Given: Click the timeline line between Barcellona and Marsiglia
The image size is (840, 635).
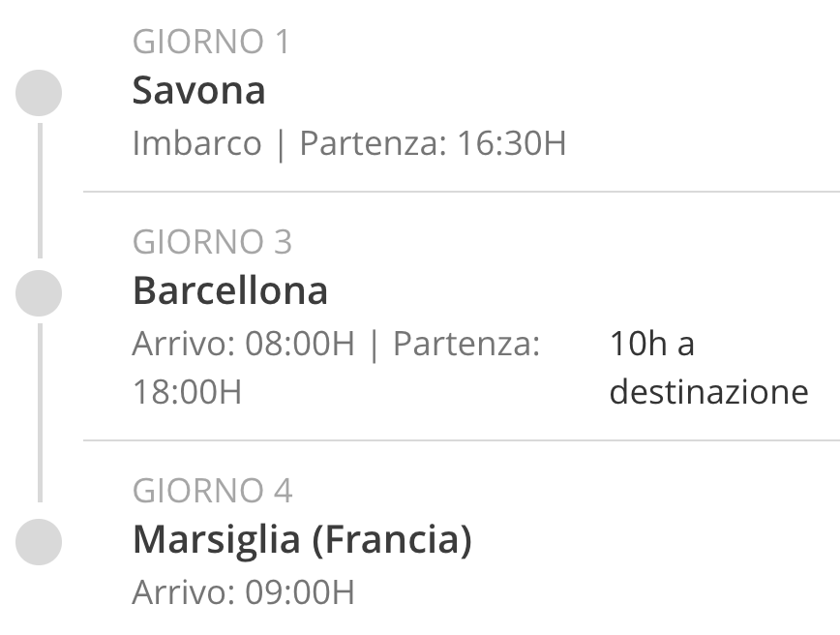Looking at the screenshot, I should [x=41, y=413].
